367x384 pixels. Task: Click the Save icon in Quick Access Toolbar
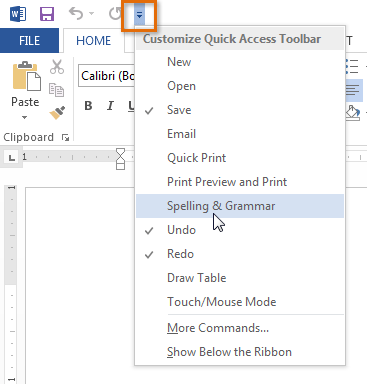tap(47, 14)
